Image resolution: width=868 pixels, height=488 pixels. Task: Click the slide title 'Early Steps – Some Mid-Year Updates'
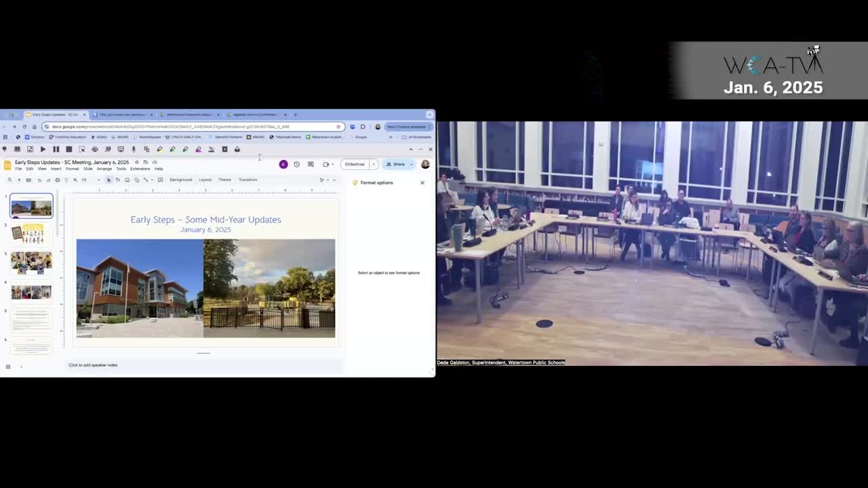point(205,220)
